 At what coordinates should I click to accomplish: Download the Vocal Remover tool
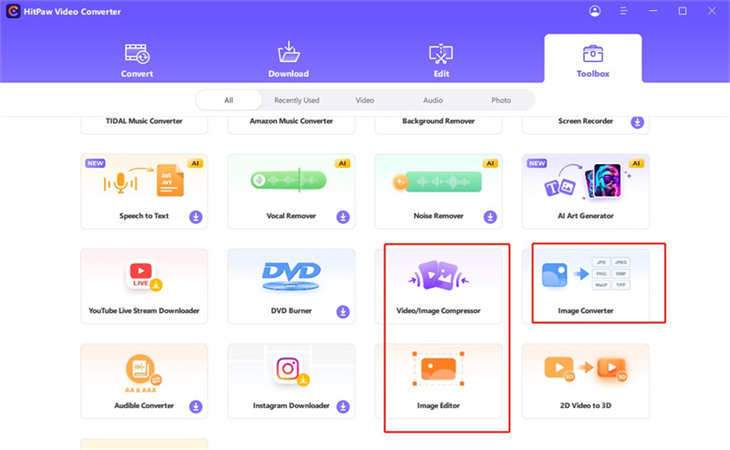343,217
